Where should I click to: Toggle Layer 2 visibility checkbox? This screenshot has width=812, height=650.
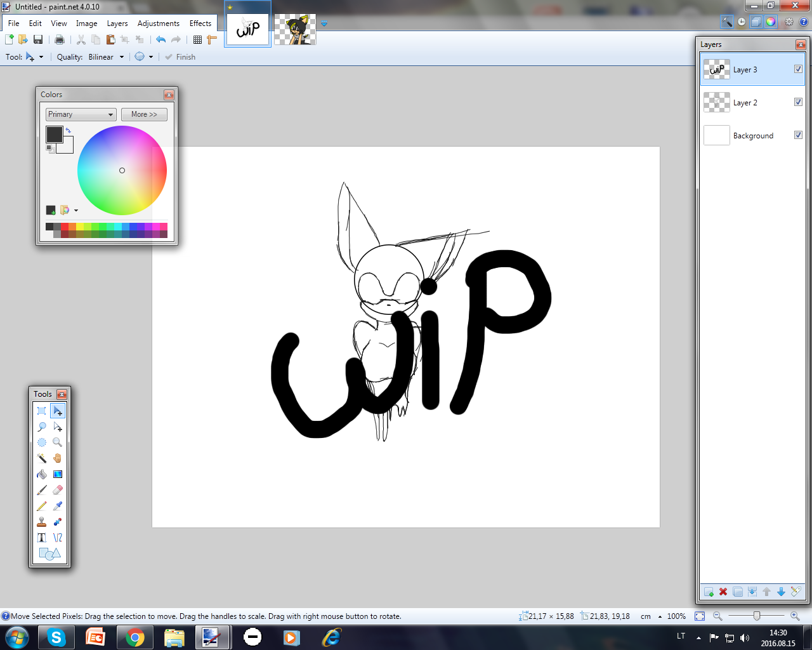pos(798,102)
